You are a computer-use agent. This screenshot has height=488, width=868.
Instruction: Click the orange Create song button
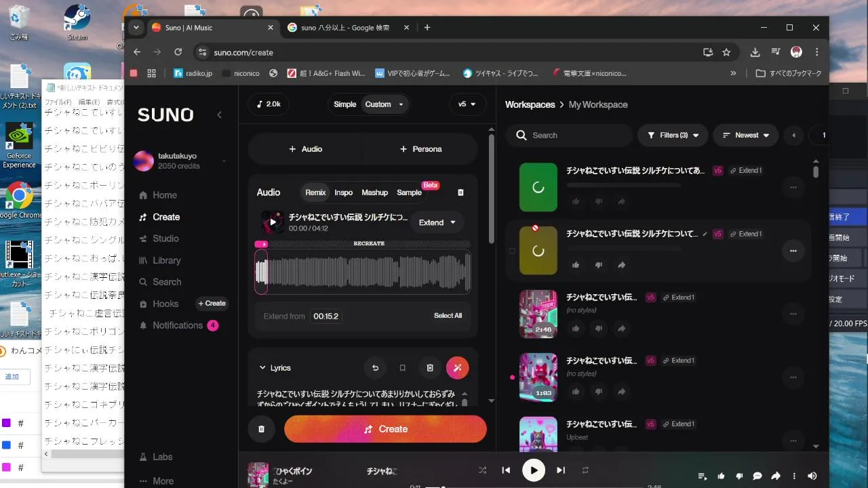(x=385, y=429)
